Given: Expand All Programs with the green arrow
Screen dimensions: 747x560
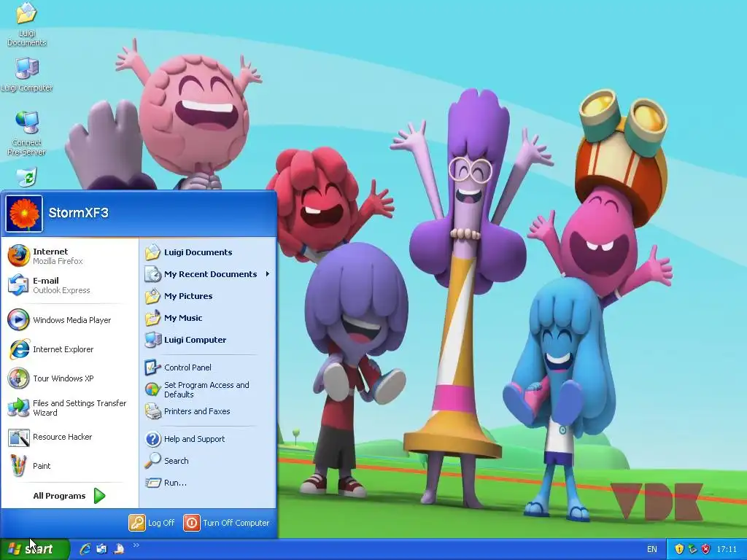Looking at the screenshot, I should [99, 496].
